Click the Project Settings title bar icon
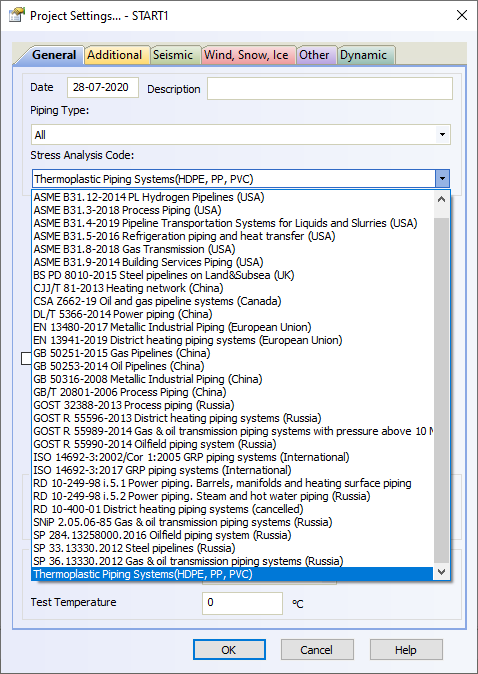The width and height of the screenshot is (478, 674). click(x=16, y=16)
